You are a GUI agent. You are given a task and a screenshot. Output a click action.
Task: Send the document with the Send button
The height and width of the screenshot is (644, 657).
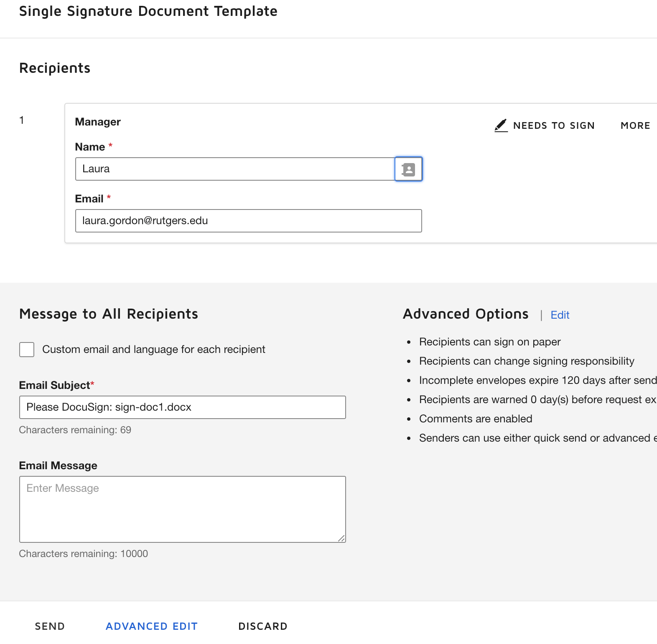pos(50,626)
